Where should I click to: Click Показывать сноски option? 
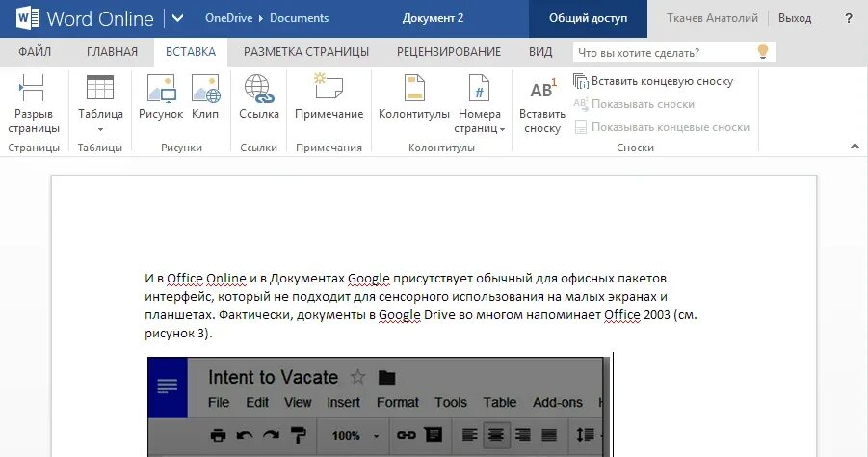coord(634,104)
